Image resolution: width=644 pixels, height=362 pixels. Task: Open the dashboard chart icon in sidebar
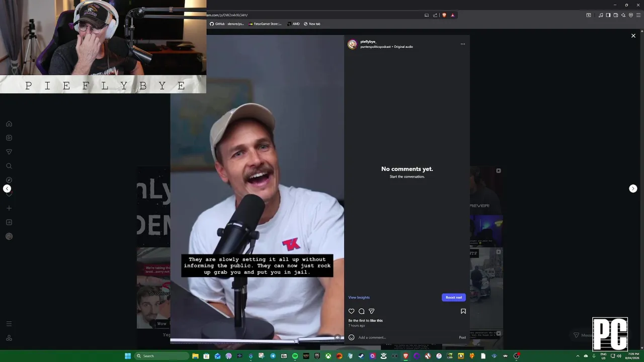tap(9, 222)
